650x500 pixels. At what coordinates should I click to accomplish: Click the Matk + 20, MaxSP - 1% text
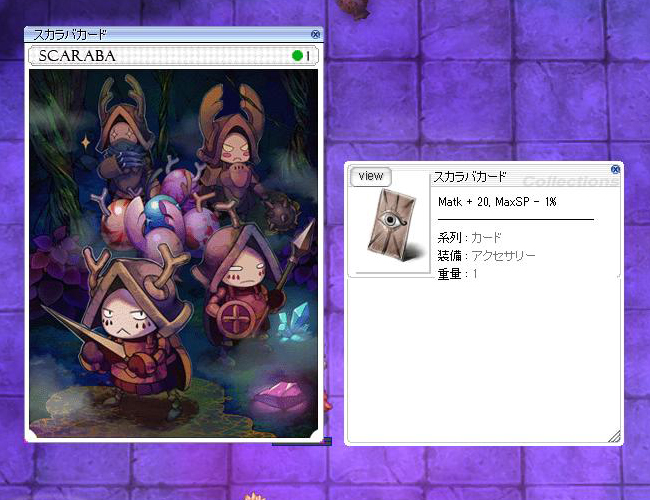point(497,202)
